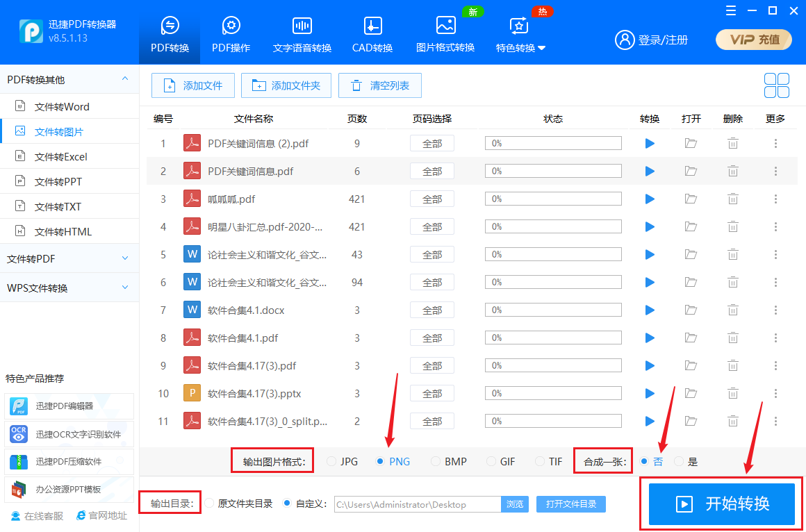806x532 pixels.
Task: Delete row 6 Word document via trash icon
Action: click(x=732, y=282)
